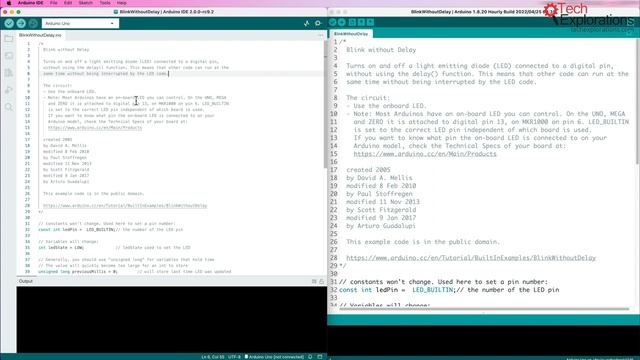Open Search icon in left sidebar
This screenshot has height=360, width=640.
coord(9,107)
